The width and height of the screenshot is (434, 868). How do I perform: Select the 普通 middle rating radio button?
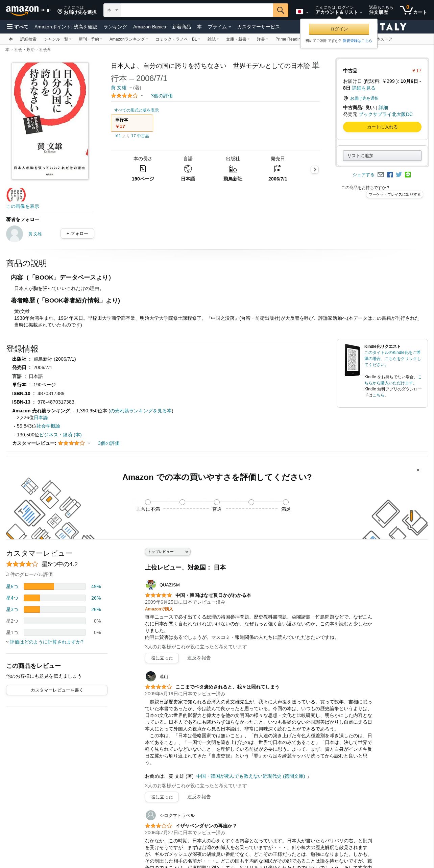[217, 502]
